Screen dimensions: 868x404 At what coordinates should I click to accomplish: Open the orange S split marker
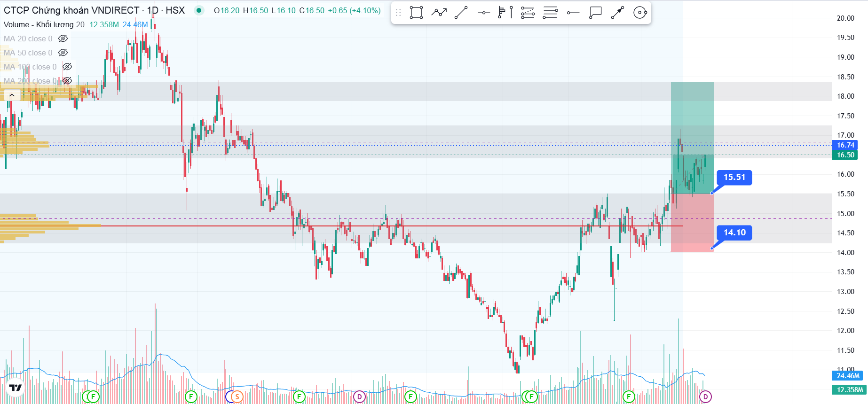[x=237, y=397]
